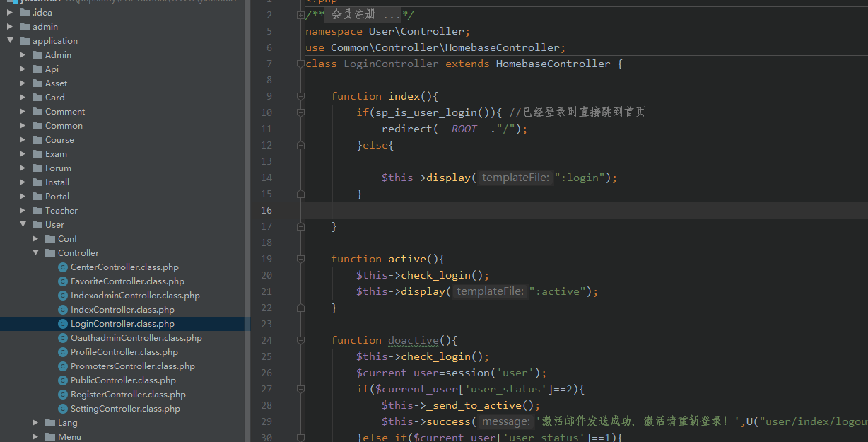Click line number 14 in gutter
This screenshot has width=868, height=442.
[266, 178]
